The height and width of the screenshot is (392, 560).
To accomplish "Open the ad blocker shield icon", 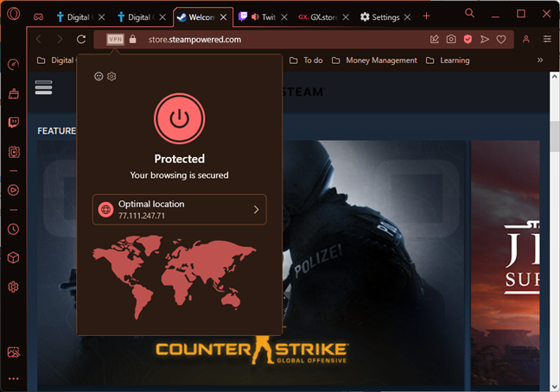I will point(468,39).
